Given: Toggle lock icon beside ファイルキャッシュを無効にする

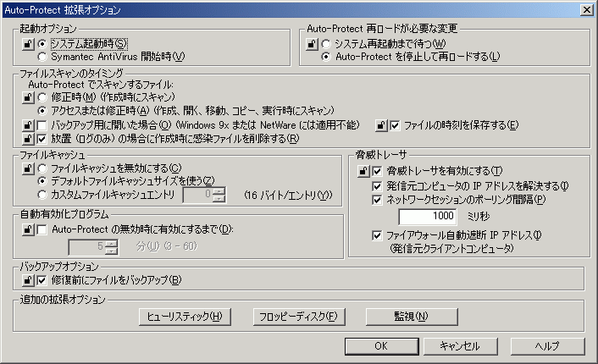Looking at the screenshot, I should [28, 168].
